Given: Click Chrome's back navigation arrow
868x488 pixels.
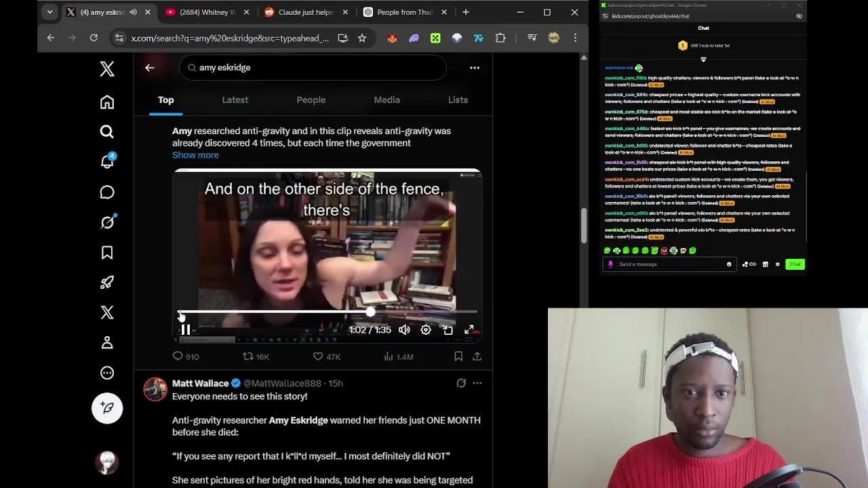Looking at the screenshot, I should pyautogui.click(x=51, y=39).
